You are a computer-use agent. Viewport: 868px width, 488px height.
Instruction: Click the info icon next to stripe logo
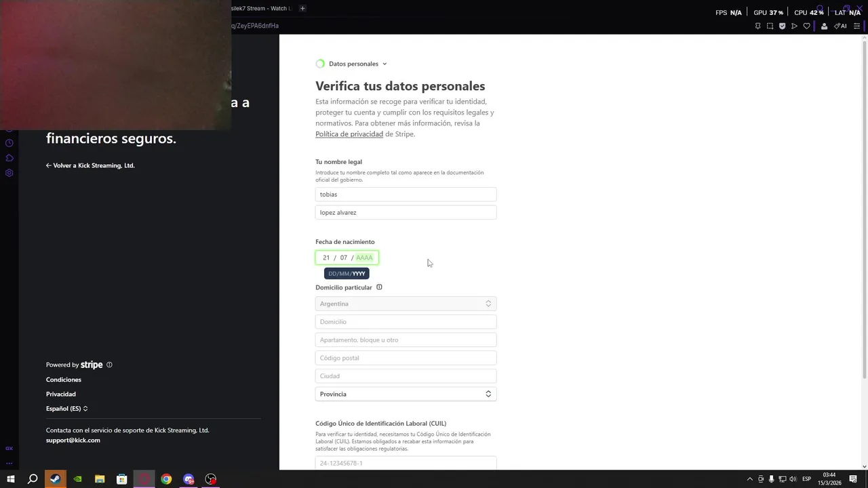[109, 365]
